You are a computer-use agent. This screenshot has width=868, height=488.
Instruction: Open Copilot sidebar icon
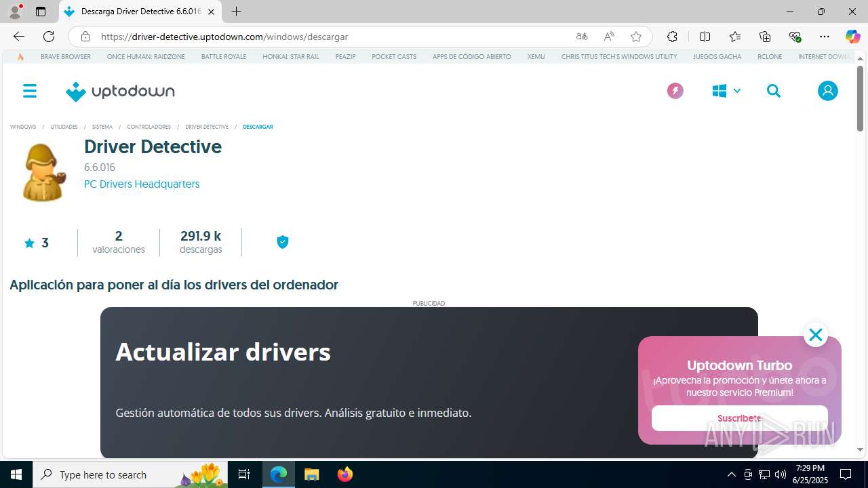(x=852, y=37)
